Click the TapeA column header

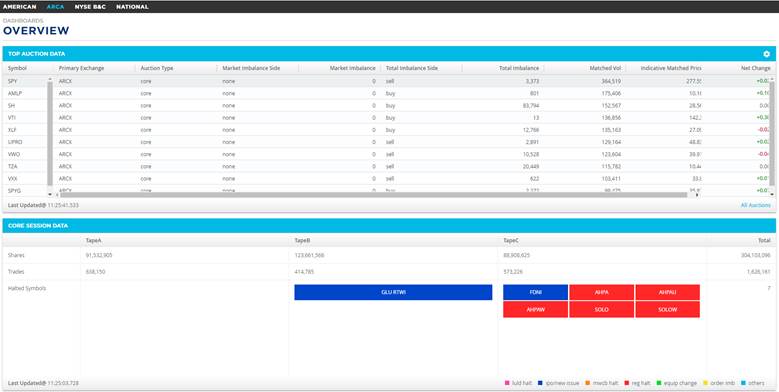pyautogui.click(x=92, y=240)
